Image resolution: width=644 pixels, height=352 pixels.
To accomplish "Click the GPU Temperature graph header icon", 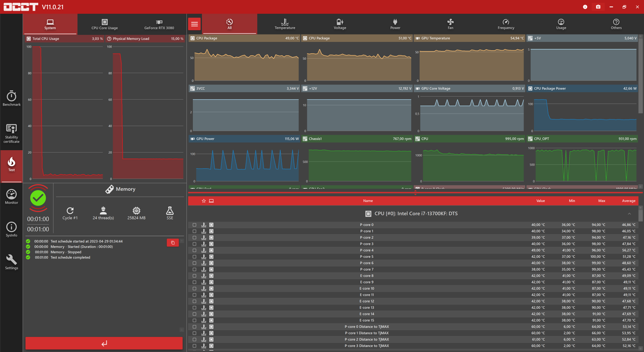I will pos(418,38).
